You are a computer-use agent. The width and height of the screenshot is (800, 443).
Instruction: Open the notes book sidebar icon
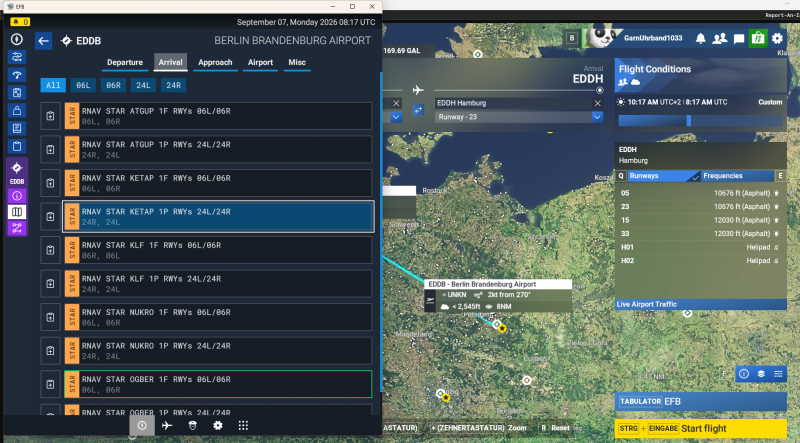point(17,129)
